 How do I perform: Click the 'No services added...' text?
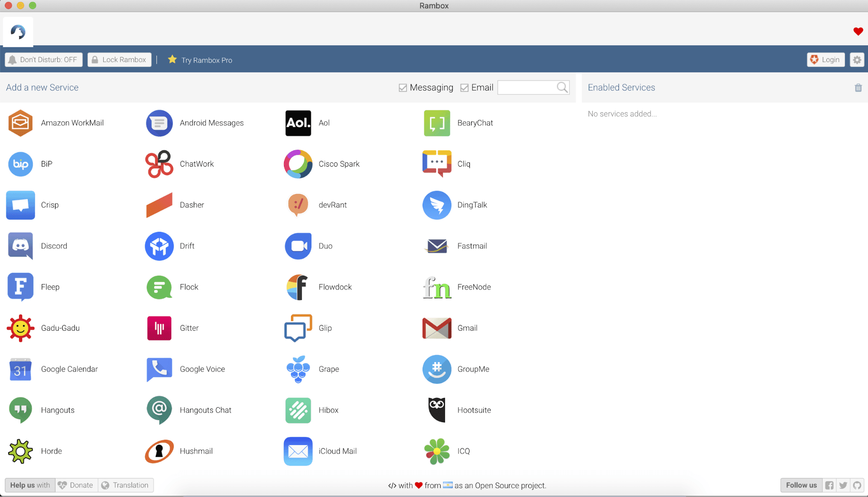622,114
